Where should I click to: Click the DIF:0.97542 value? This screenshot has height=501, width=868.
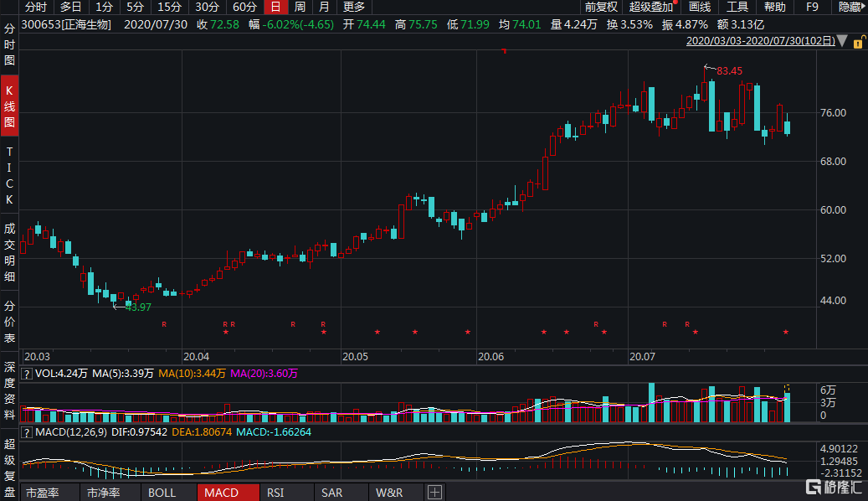[140, 432]
